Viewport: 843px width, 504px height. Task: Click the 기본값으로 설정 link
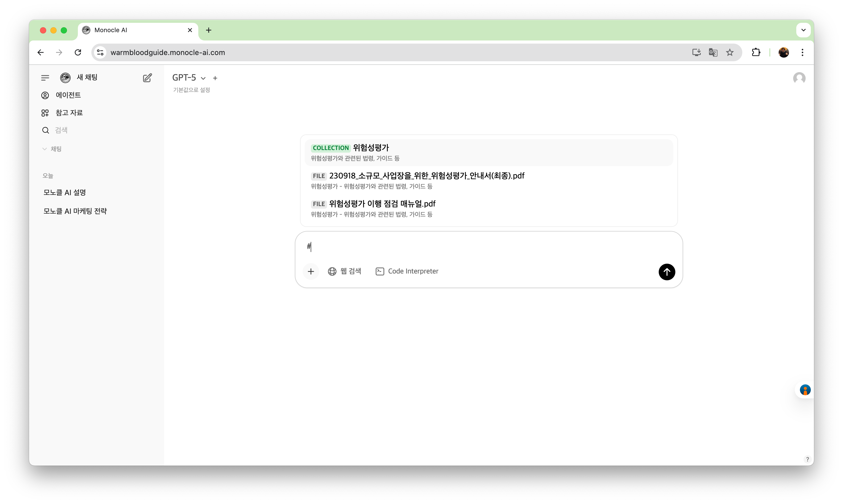coord(192,90)
